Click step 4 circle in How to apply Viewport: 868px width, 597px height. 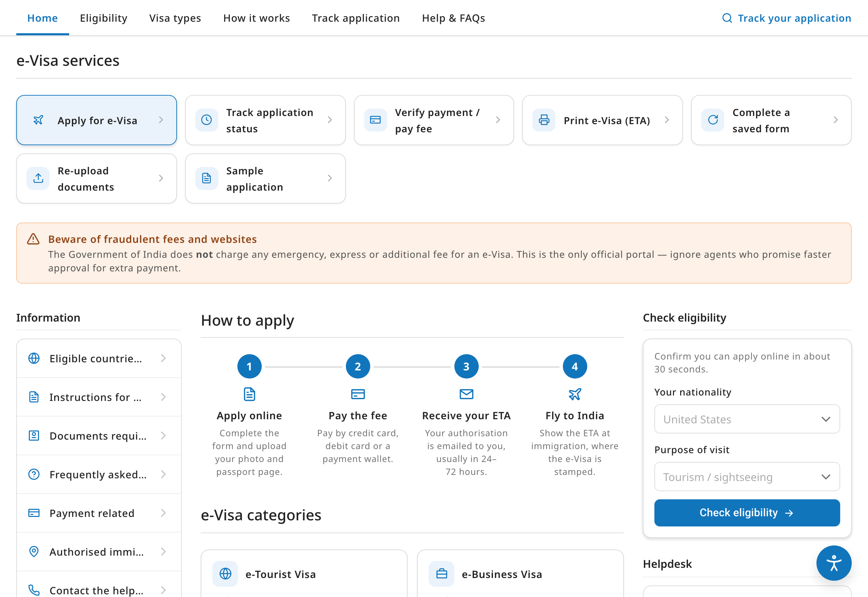click(575, 367)
